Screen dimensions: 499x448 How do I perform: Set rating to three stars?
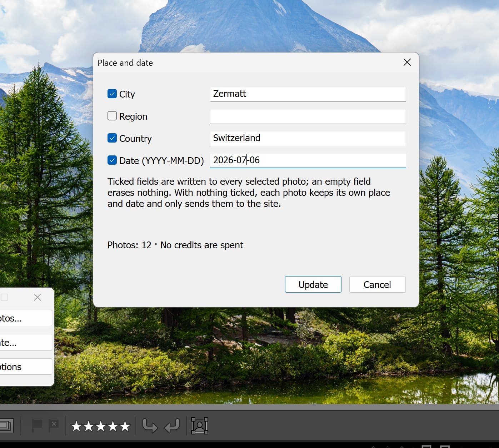(x=100, y=426)
